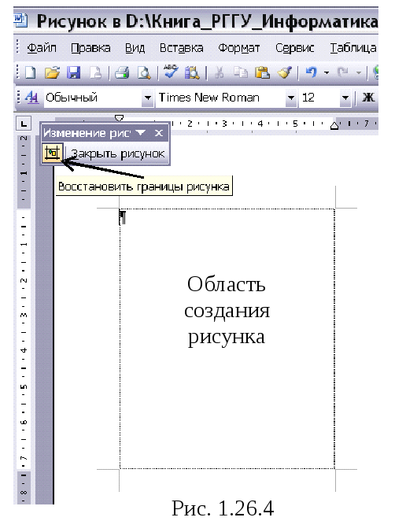Click the Permission document icon
This screenshot has height=532, width=406.
pyautogui.click(x=96, y=73)
